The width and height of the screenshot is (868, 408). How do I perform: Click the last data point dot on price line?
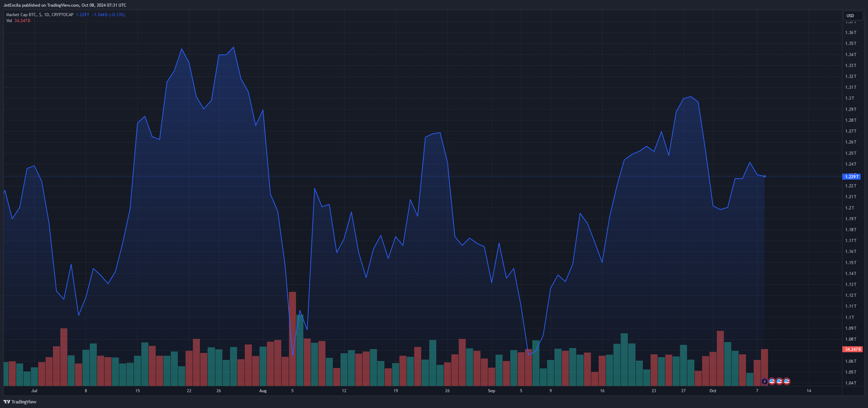pyautogui.click(x=765, y=176)
